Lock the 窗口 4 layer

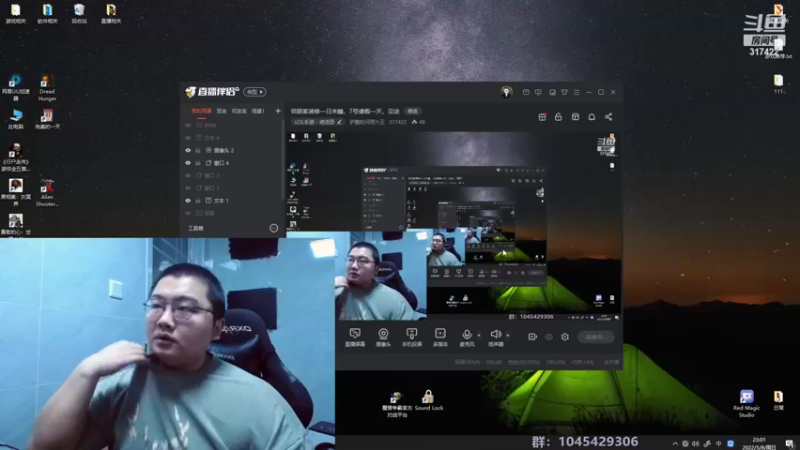click(198, 163)
